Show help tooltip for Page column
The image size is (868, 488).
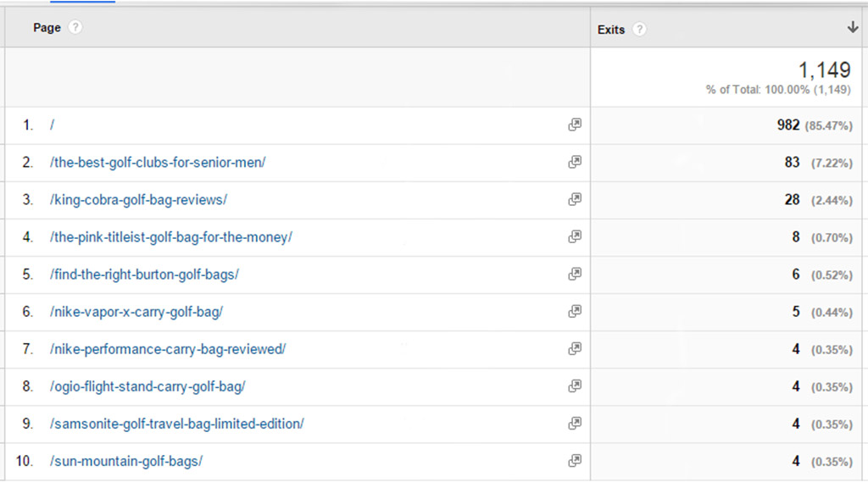(75, 27)
